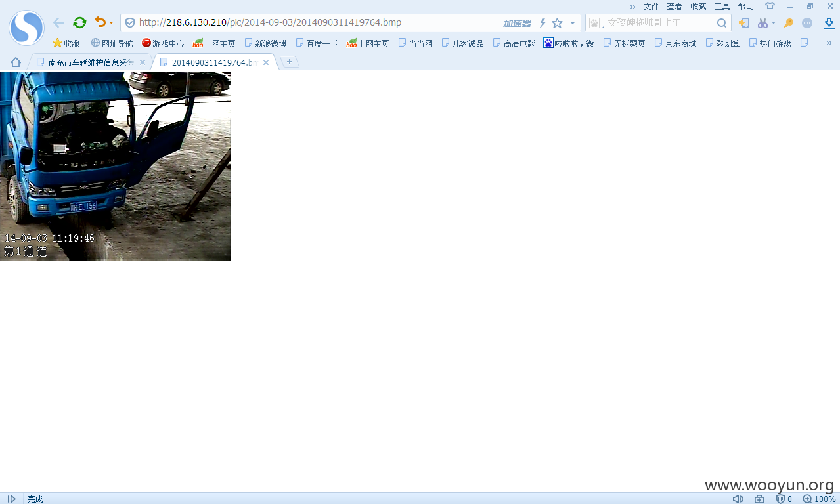The image size is (840, 504).
Task: Open the first hao 上网主页 bookmark
Action: pos(213,43)
